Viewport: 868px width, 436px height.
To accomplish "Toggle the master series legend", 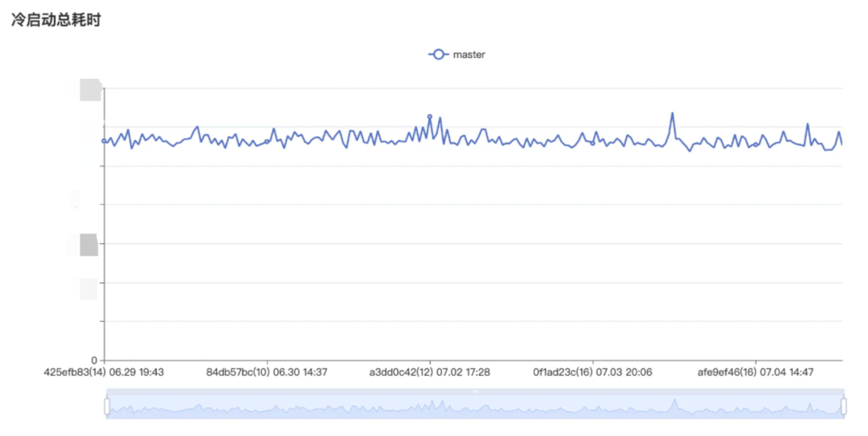I will coord(457,54).
